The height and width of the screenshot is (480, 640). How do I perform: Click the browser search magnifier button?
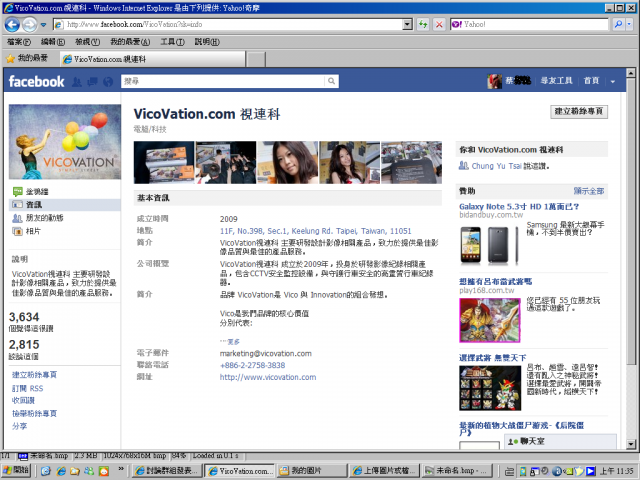[x=618, y=24]
